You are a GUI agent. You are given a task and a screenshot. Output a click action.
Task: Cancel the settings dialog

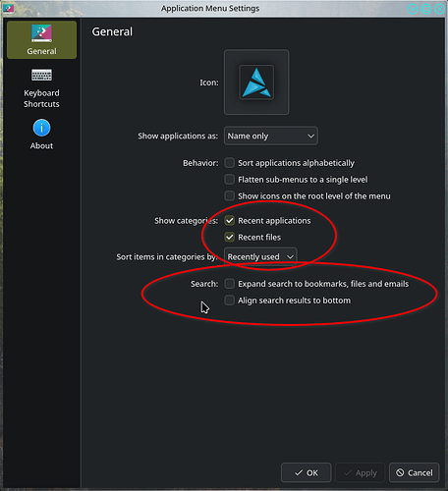coord(415,472)
